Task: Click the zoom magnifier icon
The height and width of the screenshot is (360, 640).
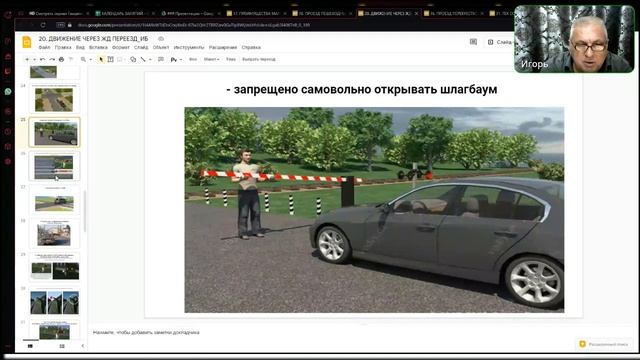Action: [x=83, y=60]
